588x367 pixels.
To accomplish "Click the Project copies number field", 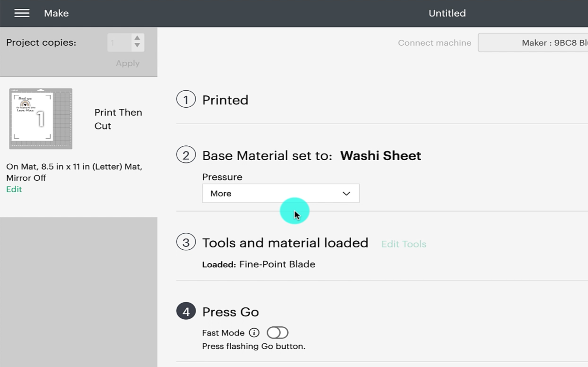I will tap(119, 42).
